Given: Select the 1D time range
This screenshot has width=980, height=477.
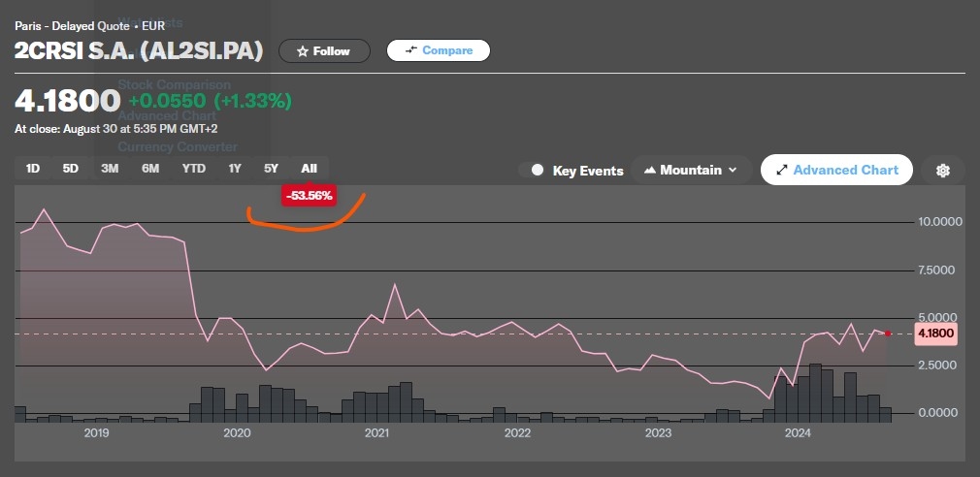Looking at the screenshot, I should [x=33, y=169].
